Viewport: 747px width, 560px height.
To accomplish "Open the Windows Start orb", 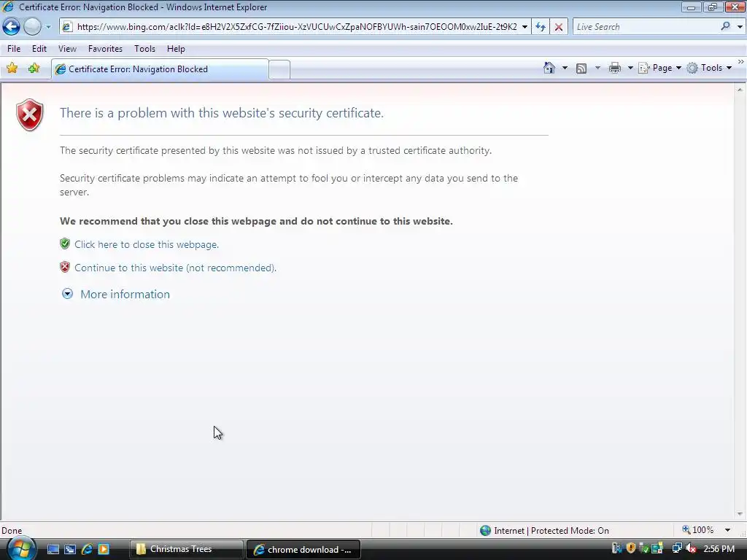I will click(20, 549).
